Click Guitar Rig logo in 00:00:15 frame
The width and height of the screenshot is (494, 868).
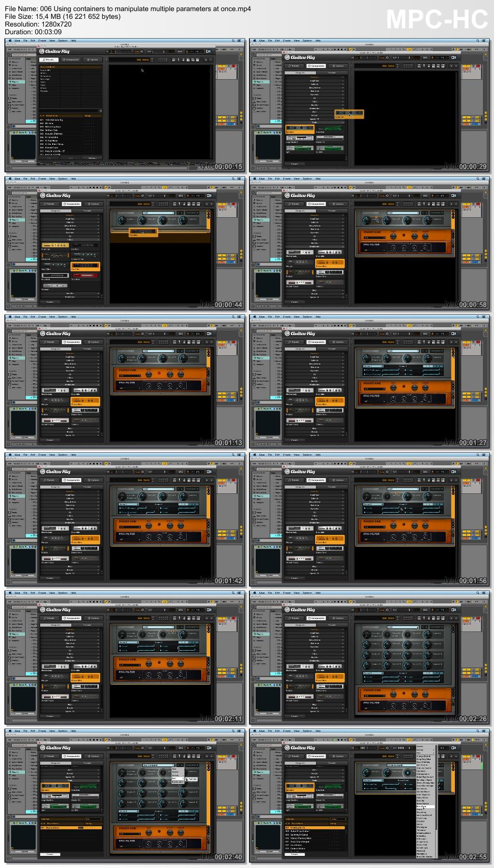(54, 51)
